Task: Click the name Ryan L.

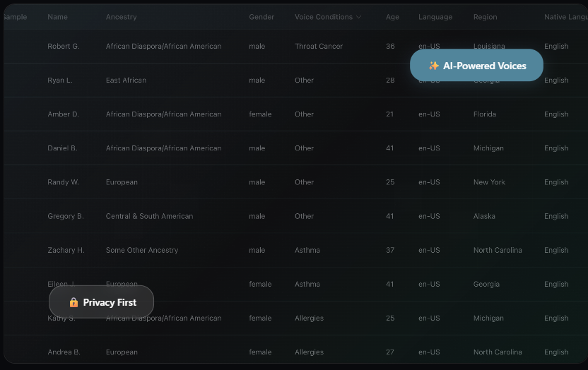Action: 59,80
